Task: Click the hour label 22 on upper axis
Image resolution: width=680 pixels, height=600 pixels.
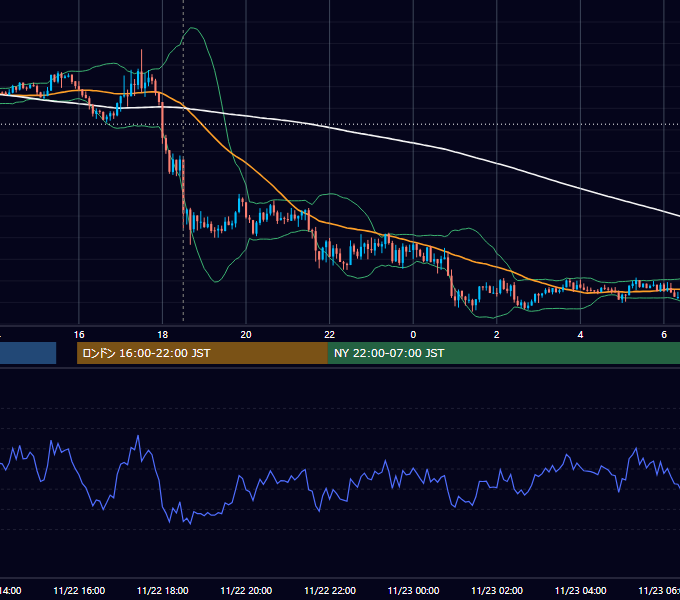Action: tap(330, 335)
